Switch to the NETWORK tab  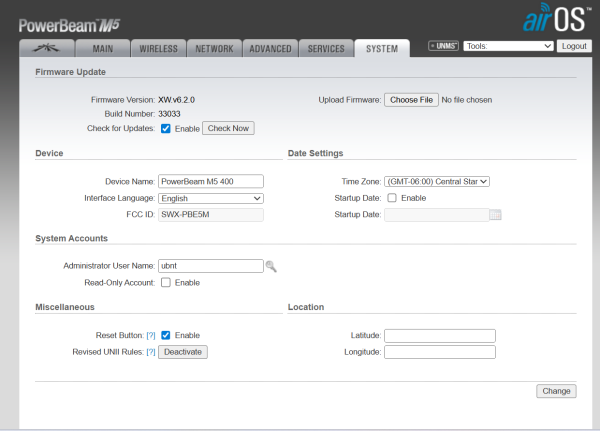214,48
